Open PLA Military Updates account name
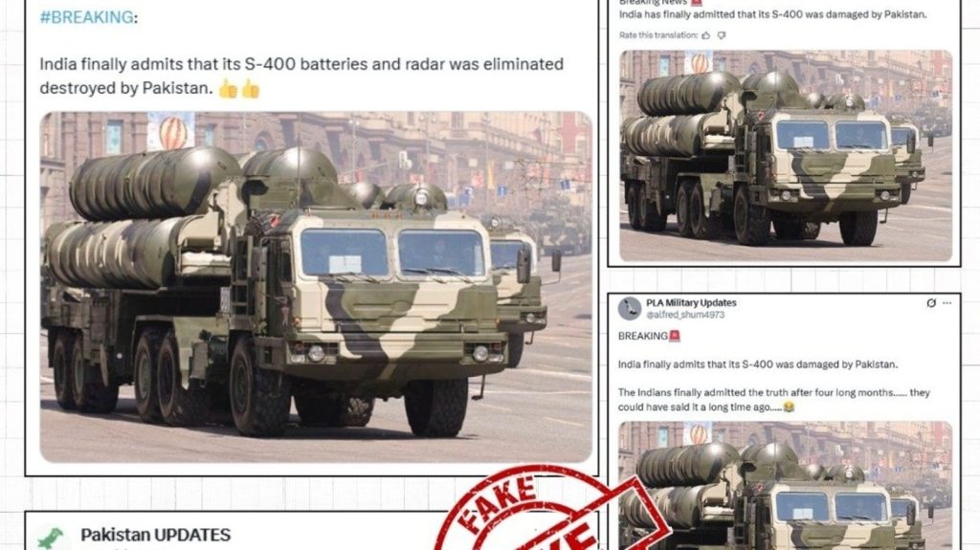Screen dimensions: 980x550 click(691, 302)
